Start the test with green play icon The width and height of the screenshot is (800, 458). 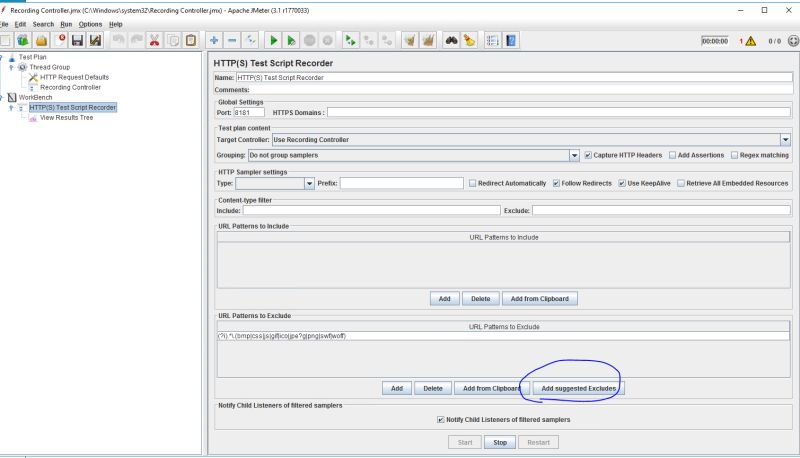[273, 40]
